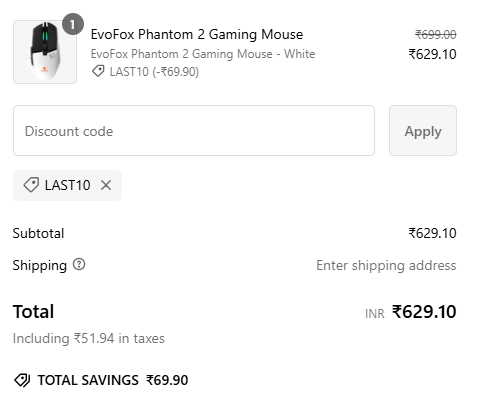Click the White variant description text
Screen dimensions: 500x413
203,54
